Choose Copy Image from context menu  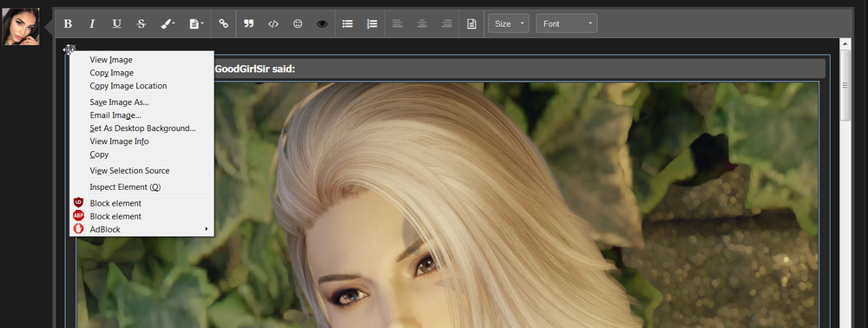[141, 73]
